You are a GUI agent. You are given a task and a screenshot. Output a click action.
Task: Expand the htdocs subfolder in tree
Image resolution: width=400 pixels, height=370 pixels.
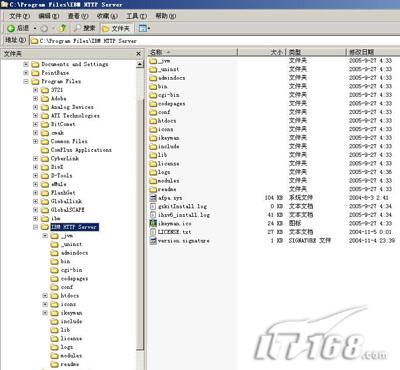click(45, 296)
